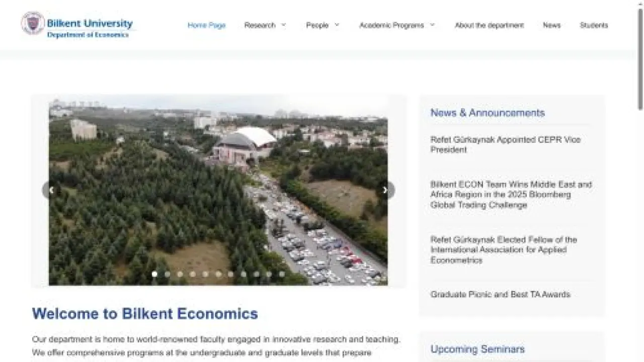Select the first carousel indicator dot
Image resolution: width=644 pixels, height=362 pixels.
pos(154,274)
